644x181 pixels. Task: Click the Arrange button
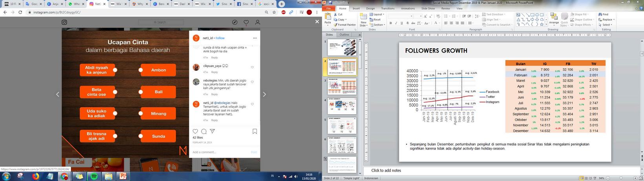coord(554,20)
